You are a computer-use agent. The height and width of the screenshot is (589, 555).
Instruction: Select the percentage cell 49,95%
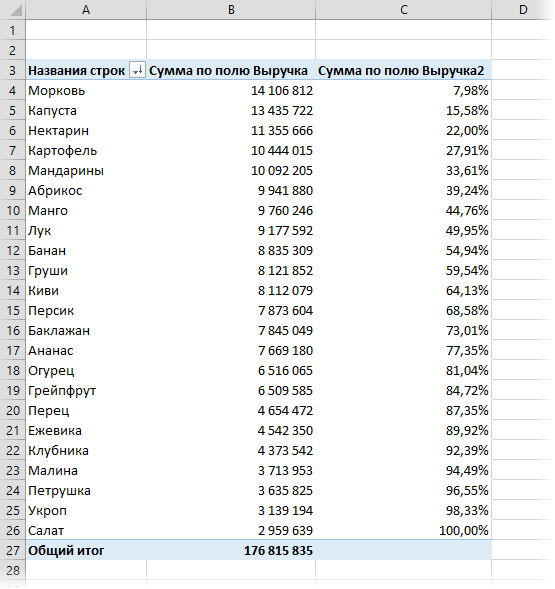pos(404,230)
